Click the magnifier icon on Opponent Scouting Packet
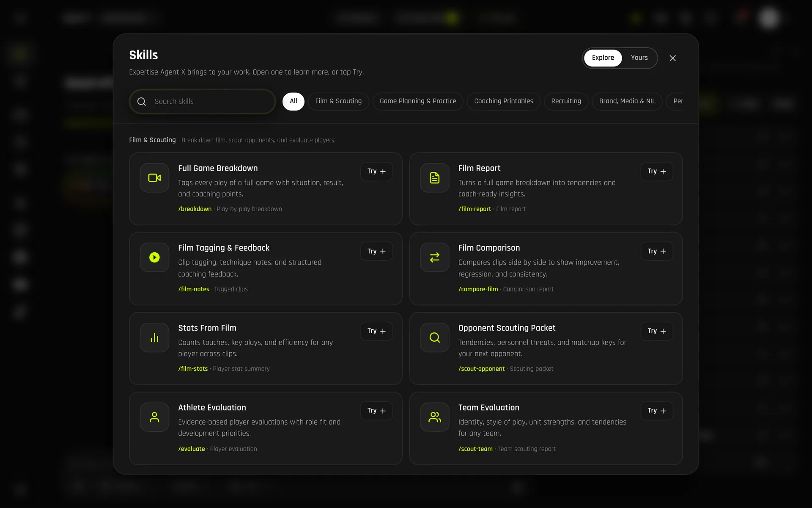 click(434, 337)
